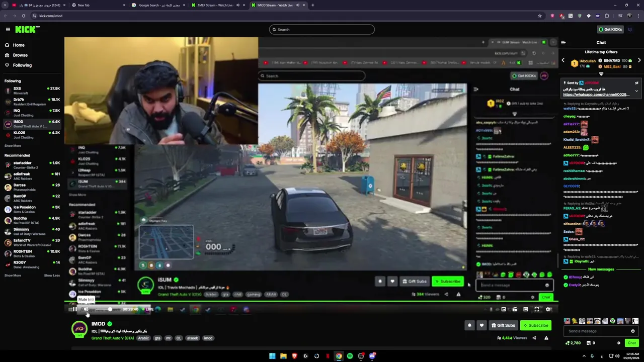Click the Get KICKs button

[x=610, y=30]
